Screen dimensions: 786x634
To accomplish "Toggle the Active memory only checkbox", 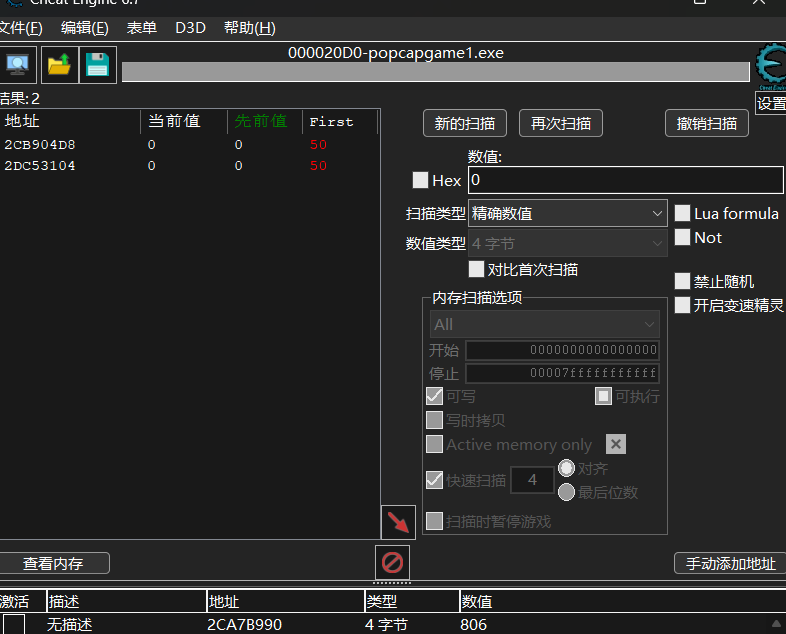I will pos(435,444).
